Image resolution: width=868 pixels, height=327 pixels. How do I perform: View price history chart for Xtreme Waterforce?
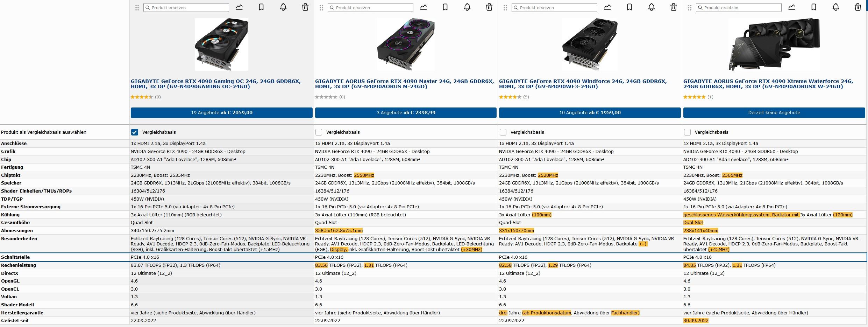tap(792, 7)
